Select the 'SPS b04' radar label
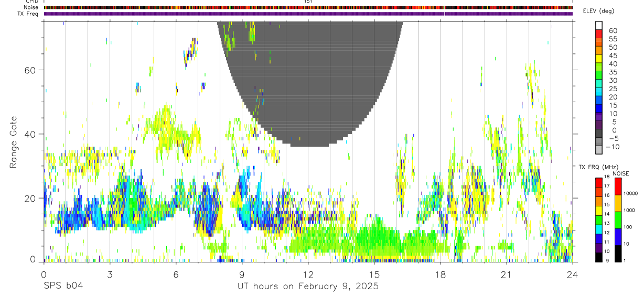Image resolution: width=644 pixels, height=297 pixels. click(63, 287)
